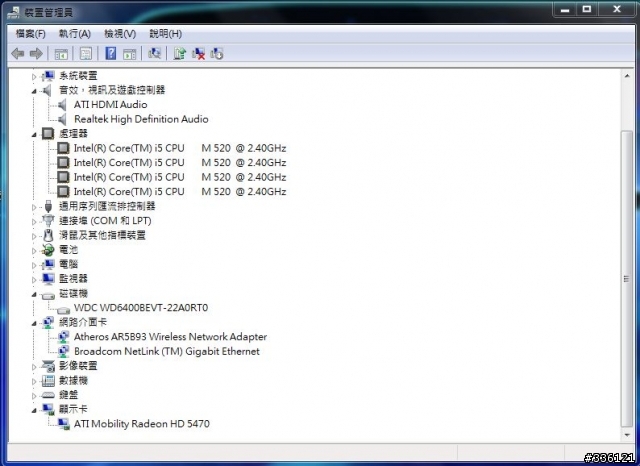Click the 影像裝置 imaging device icon
The image size is (640, 466).
point(48,366)
